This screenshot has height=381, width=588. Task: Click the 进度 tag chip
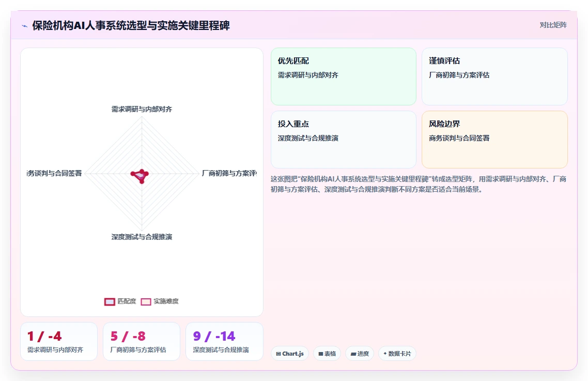(360, 354)
